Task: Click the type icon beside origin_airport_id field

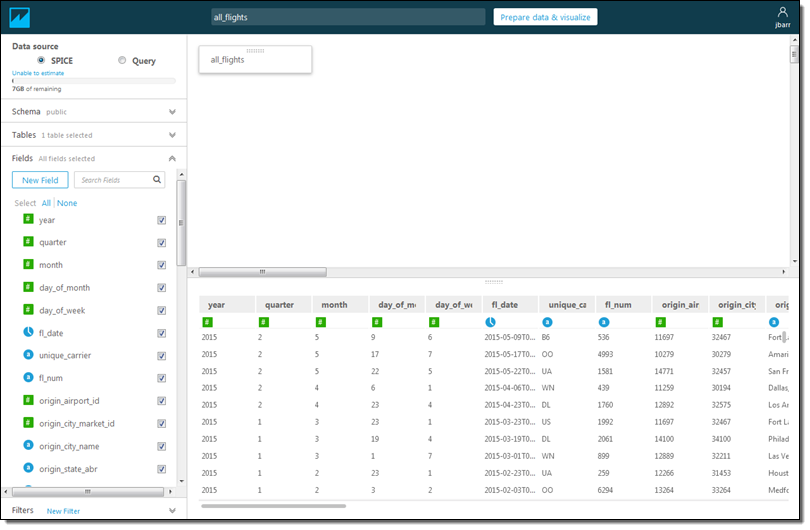Action: [x=28, y=400]
